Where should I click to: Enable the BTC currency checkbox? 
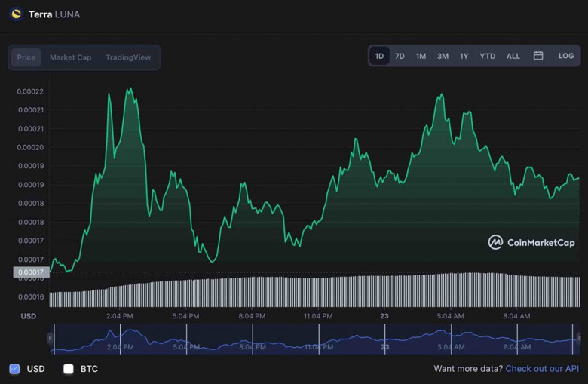(x=69, y=369)
